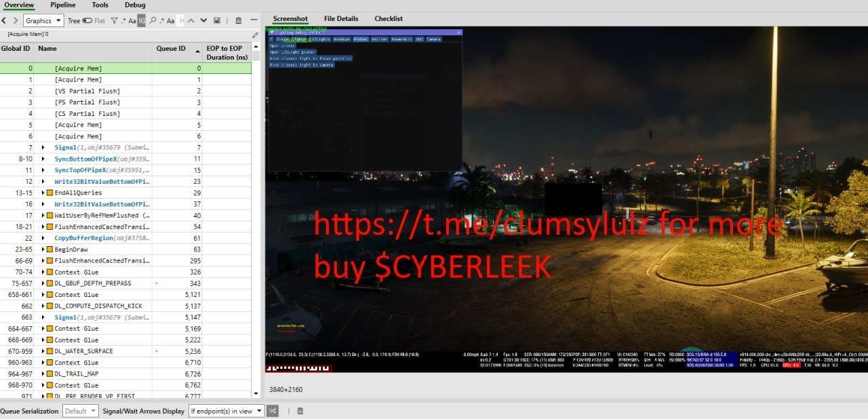The width and height of the screenshot is (868, 419).
Task: Open the Queue Serialization Default dropdown
Action: pos(80,411)
